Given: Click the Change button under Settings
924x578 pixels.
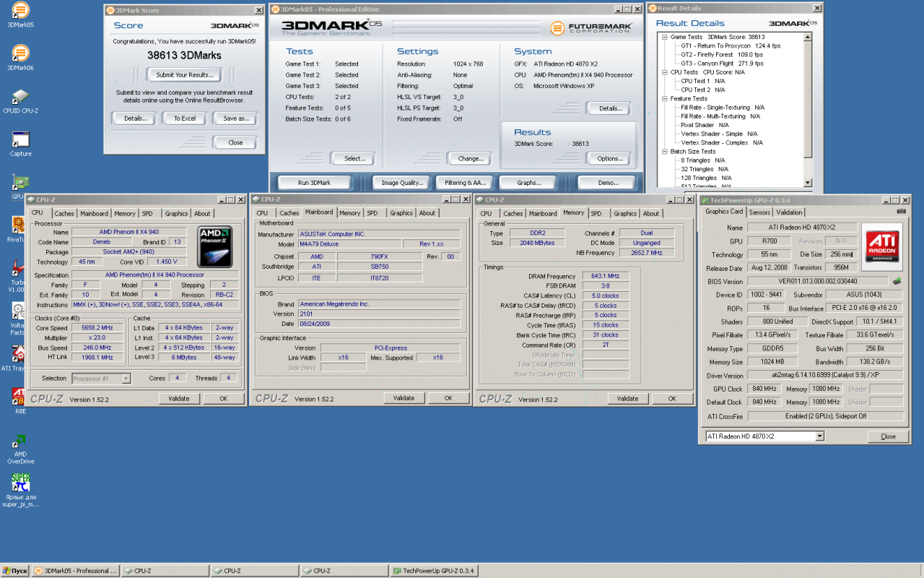Looking at the screenshot, I should pos(471,159).
